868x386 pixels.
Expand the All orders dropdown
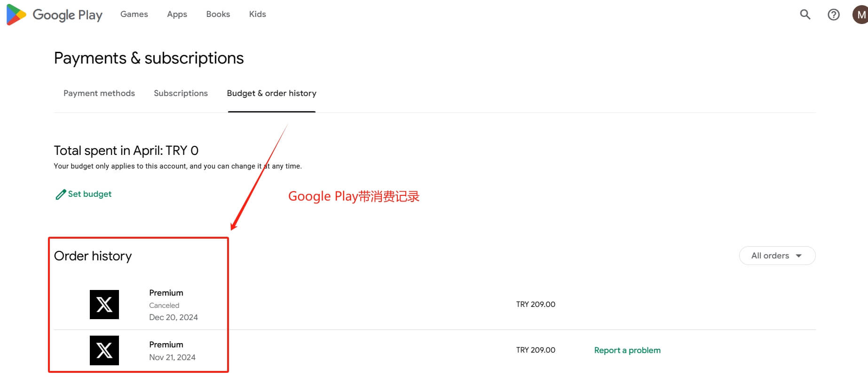pyautogui.click(x=777, y=256)
